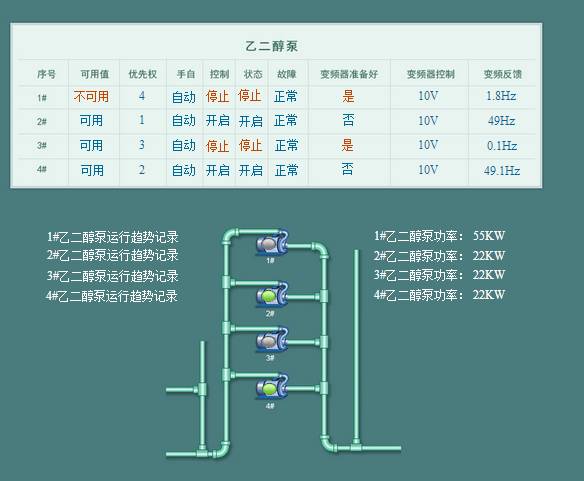Open 2#乙二醇泵运行趋势记录 link
The width and height of the screenshot is (584, 481).
coord(112,255)
